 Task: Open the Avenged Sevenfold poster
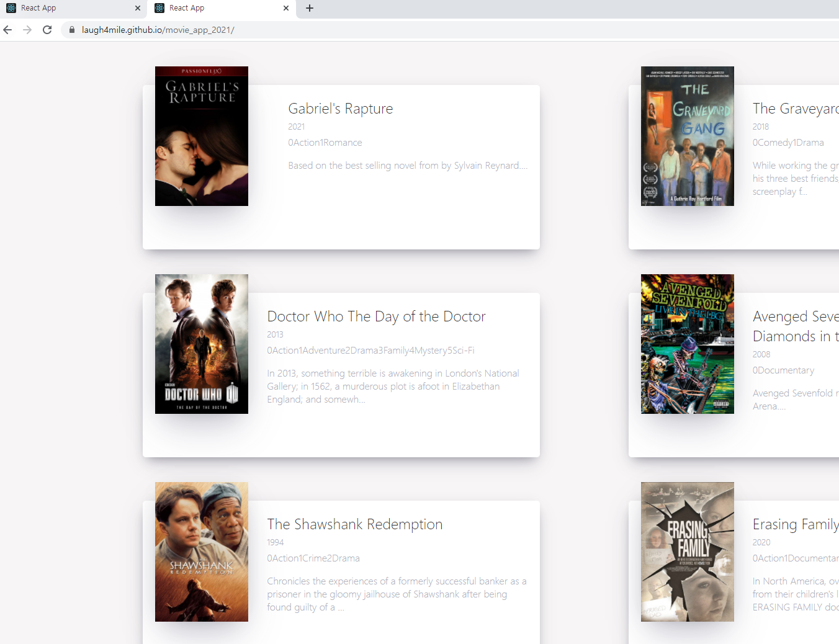pos(688,344)
